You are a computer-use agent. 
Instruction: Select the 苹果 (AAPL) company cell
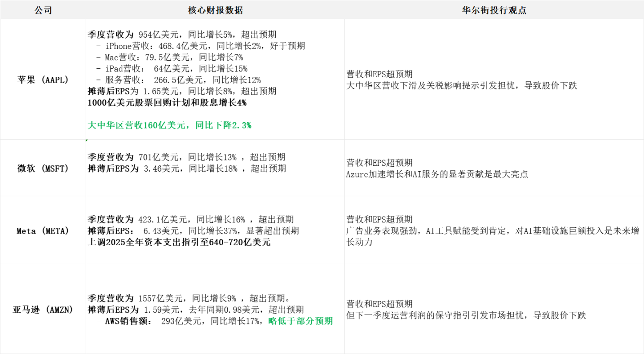point(43,80)
